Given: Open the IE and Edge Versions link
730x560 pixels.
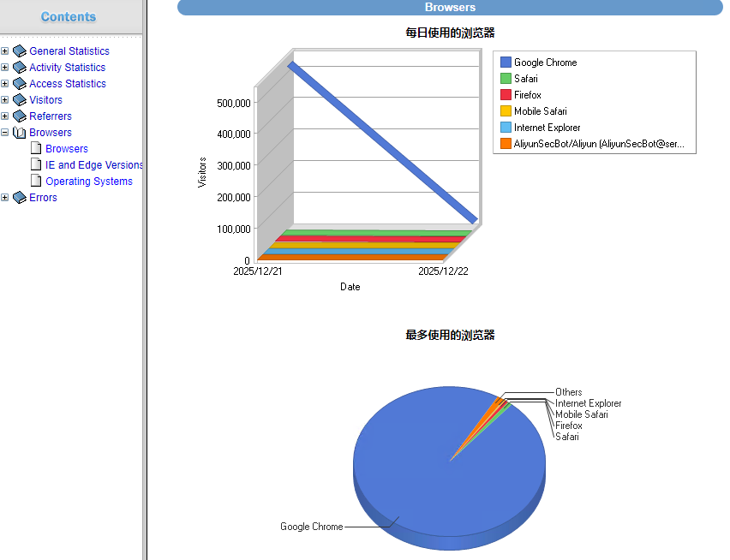Looking at the screenshot, I should [x=94, y=165].
